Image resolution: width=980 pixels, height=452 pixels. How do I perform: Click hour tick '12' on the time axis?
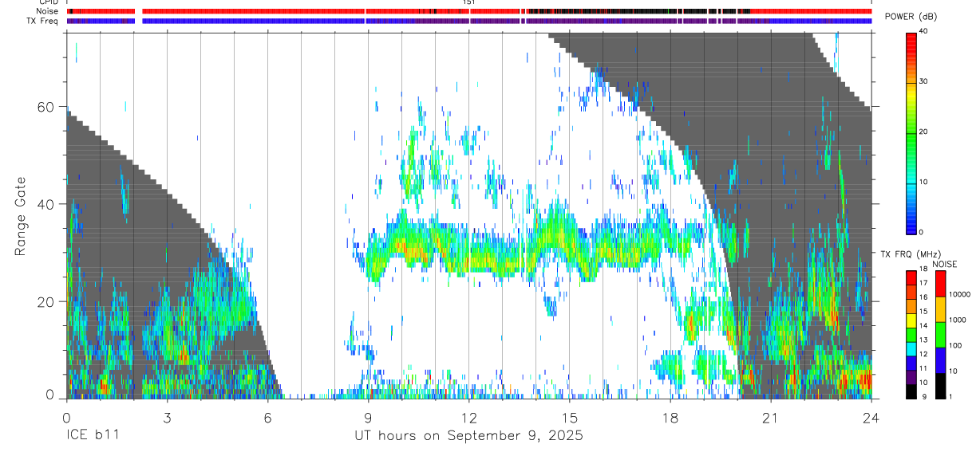(x=469, y=417)
